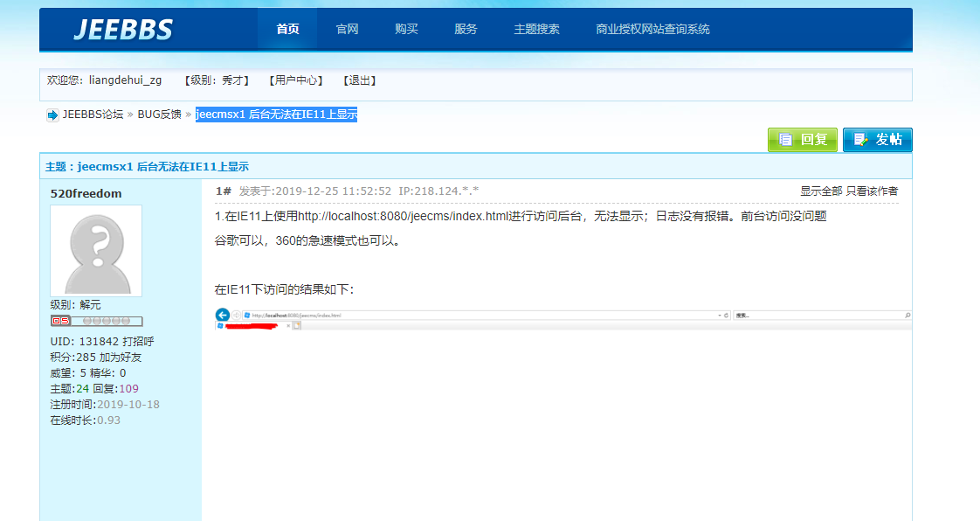Open the 官网 nav item
This screenshot has height=521, width=980.
pos(347,29)
